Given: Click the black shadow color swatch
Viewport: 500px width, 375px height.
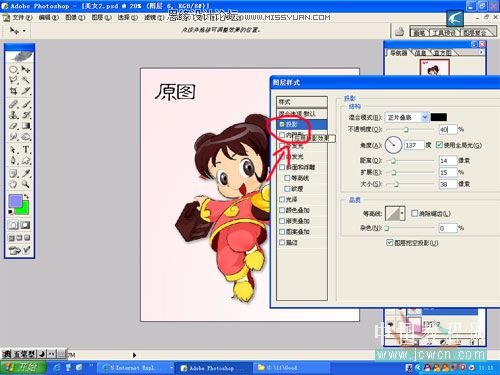Looking at the screenshot, I should point(439,117).
